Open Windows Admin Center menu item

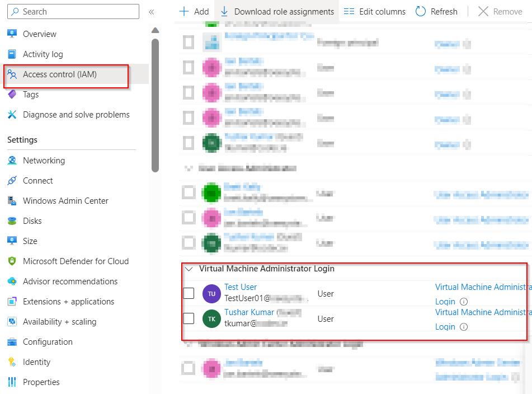[65, 201]
